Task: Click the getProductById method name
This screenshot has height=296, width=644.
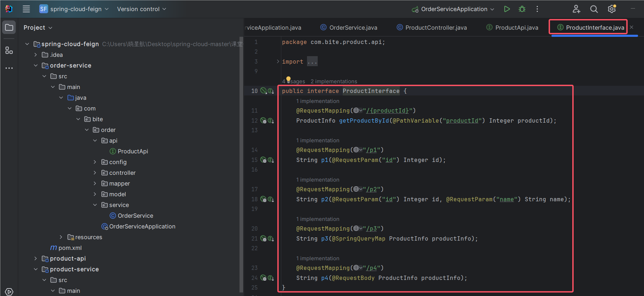Action: [x=364, y=121]
